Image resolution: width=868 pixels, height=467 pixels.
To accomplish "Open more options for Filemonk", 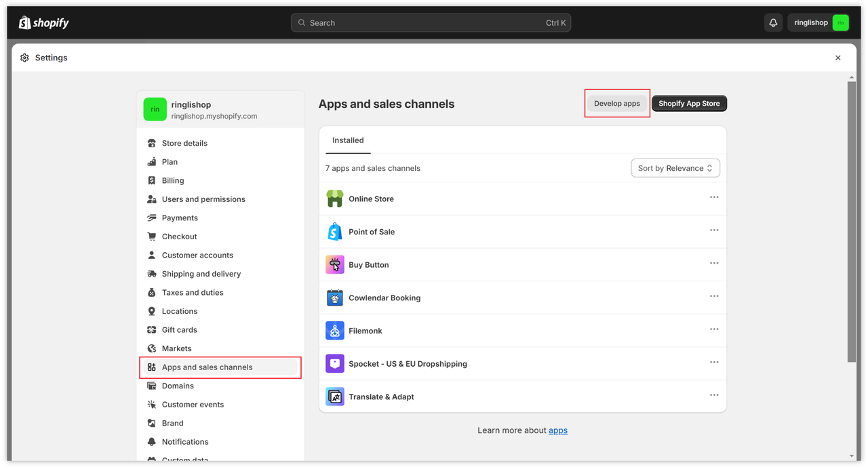I will tap(714, 329).
